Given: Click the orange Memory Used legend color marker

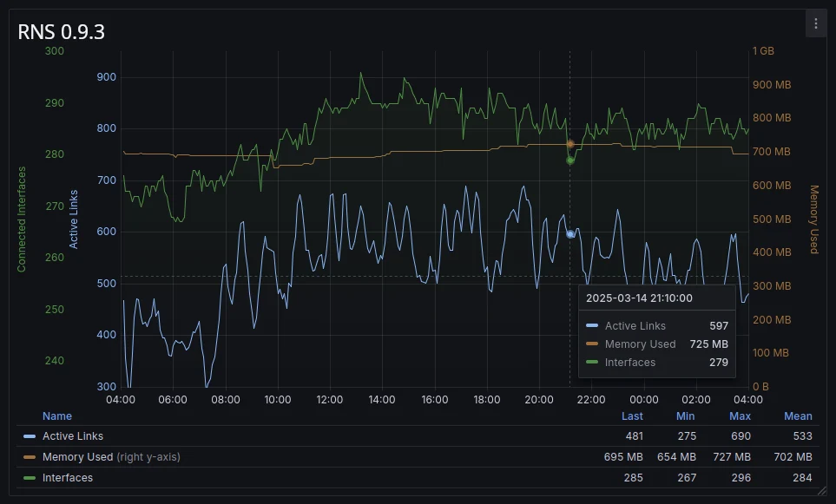Looking at the screenshot, I should tap(30, 457).
